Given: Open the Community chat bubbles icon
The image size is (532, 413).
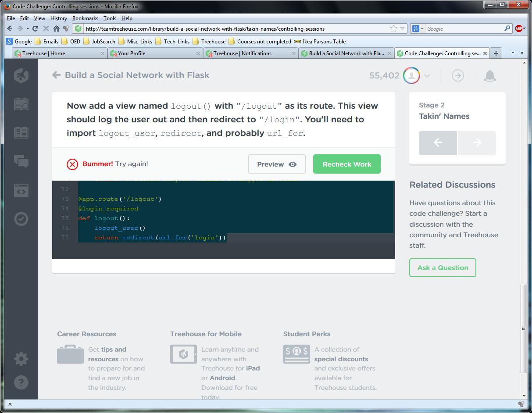Looking at the screenshot, I should [21, 161].
